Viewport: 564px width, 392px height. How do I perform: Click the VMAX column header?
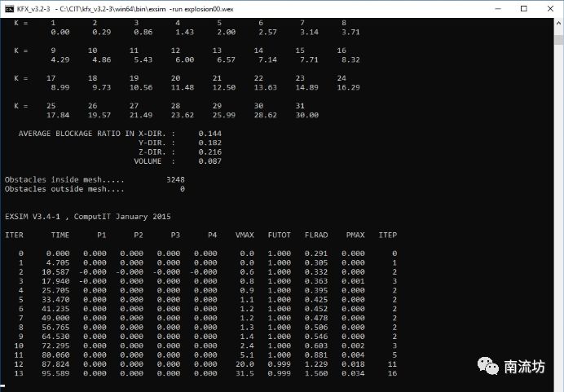coord(244,235)
